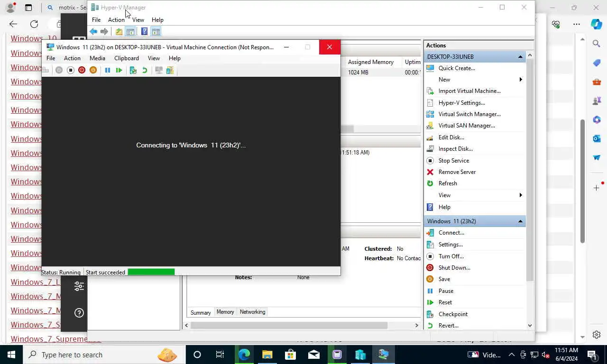Click the Task View taskbar button
The image size is (607, 364).
click(x=220, y=355)
